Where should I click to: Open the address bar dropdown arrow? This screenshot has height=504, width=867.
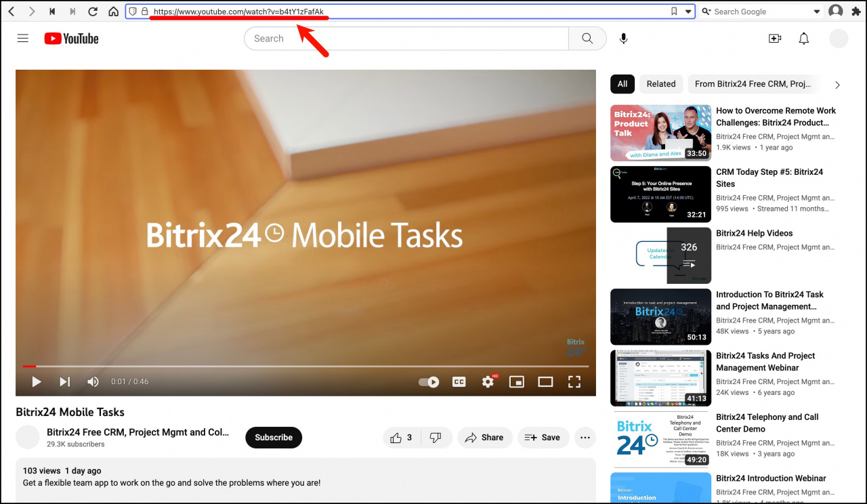point(688,12)
